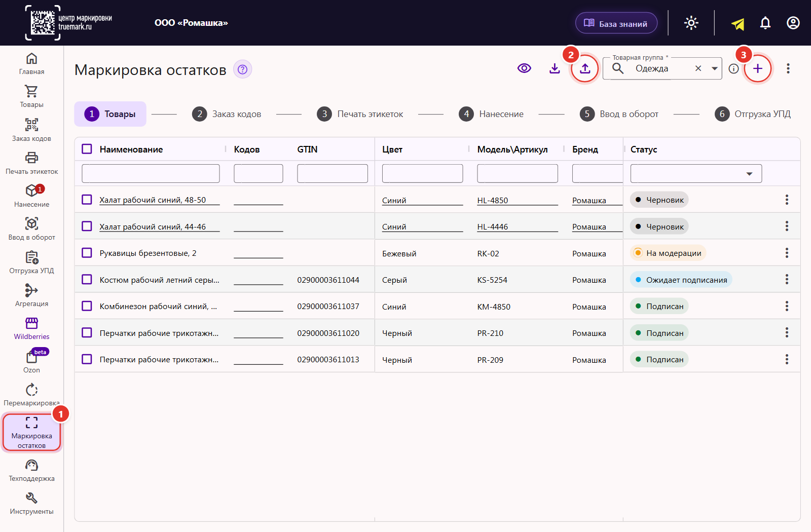Open the Ozon beta section
The height and width of the screenshot is (532, 811).
click(x=31, y=362)
